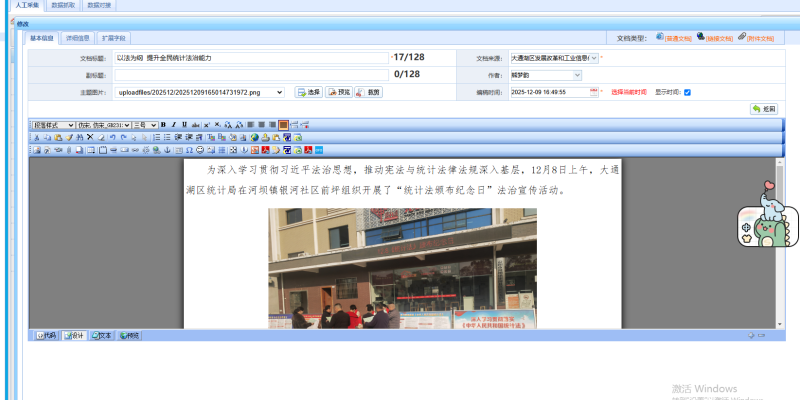Viewport: 800px width, 400px height.
Task: Click the cut scissors icon
Action: tap(36, 137)
